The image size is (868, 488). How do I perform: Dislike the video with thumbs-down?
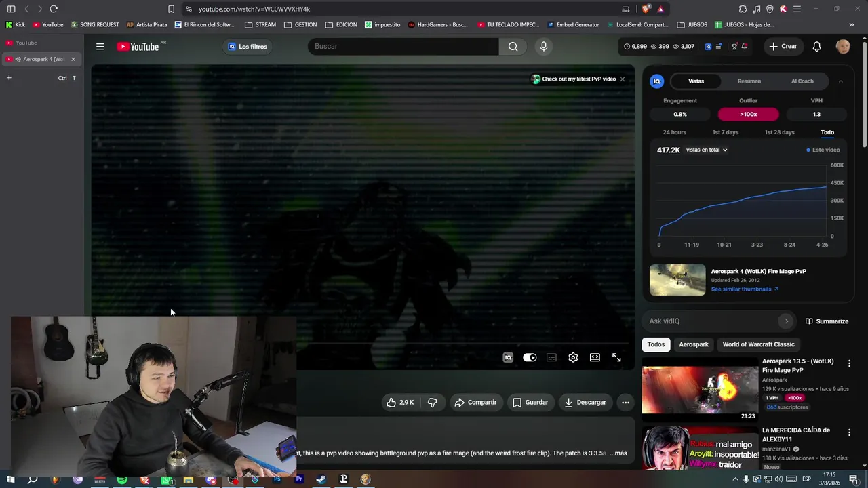[432, 403]
